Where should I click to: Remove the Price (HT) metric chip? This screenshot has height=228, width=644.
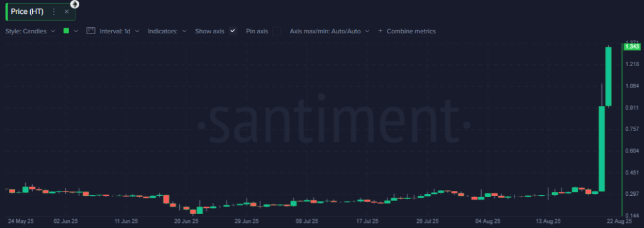67,11
